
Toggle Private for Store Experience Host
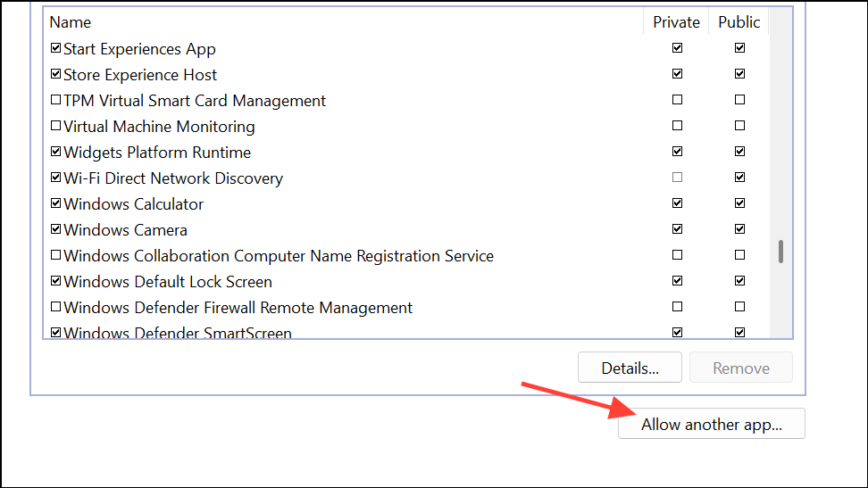click(677, 73)
